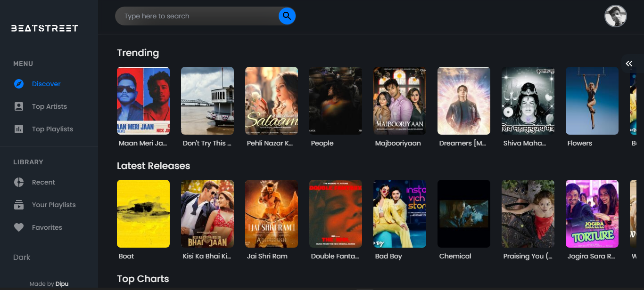Click the Discover compass icon

coord(19,84)
